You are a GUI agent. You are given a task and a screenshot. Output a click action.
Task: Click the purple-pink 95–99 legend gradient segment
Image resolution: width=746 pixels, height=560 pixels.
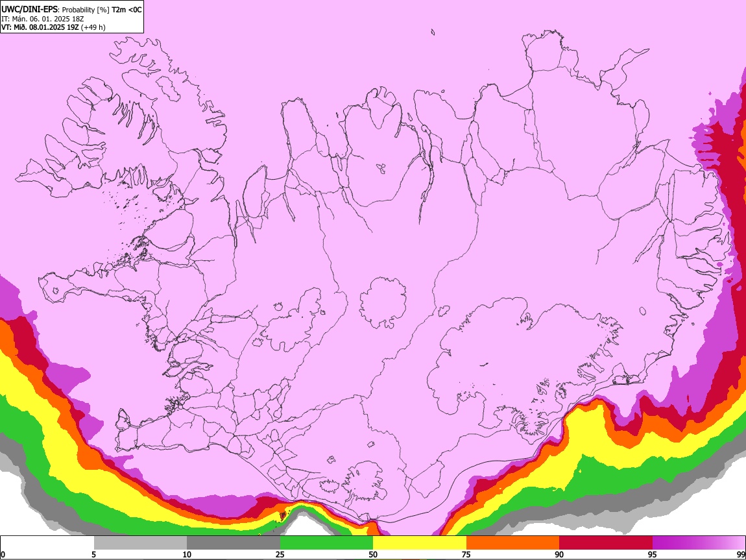coord(699,543)
